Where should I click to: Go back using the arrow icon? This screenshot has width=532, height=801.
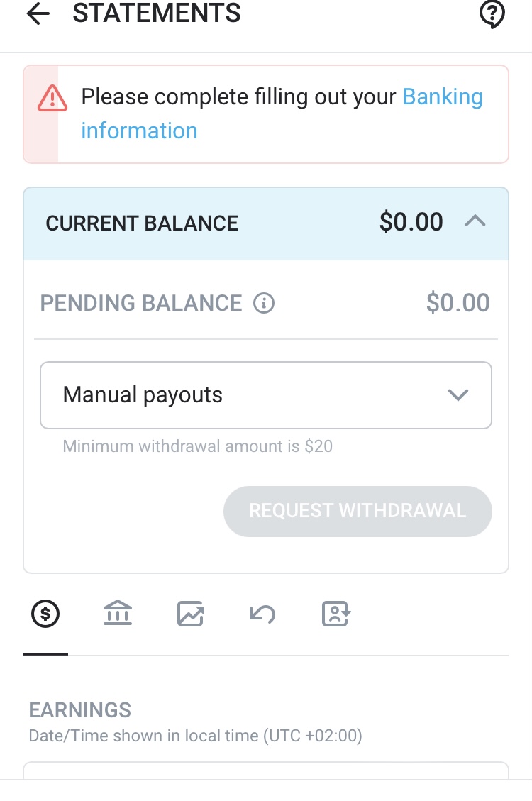(38, 14)
